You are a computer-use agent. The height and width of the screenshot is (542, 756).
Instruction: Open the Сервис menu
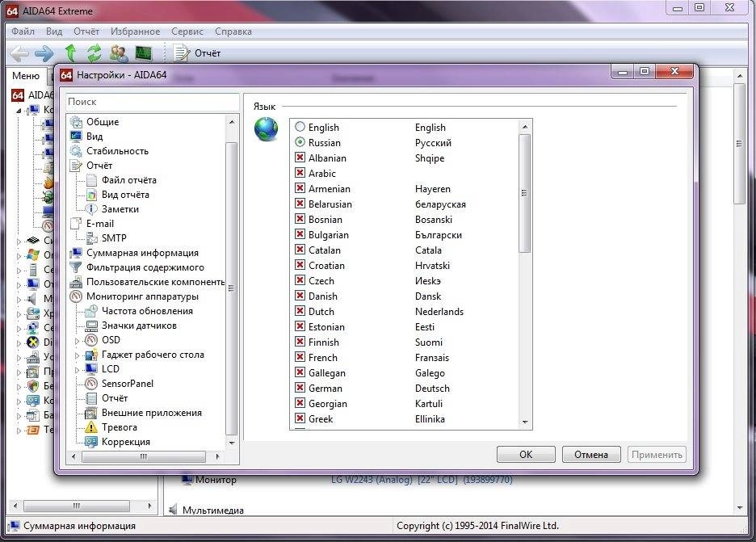point(187,32)
